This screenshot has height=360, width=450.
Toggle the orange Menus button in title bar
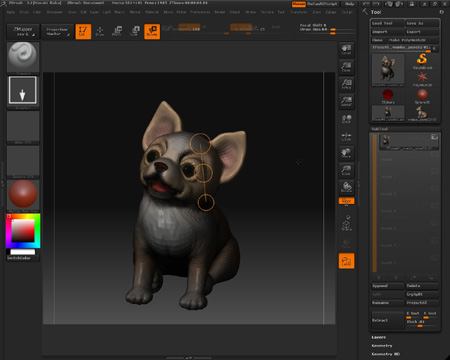coord(299,4)
